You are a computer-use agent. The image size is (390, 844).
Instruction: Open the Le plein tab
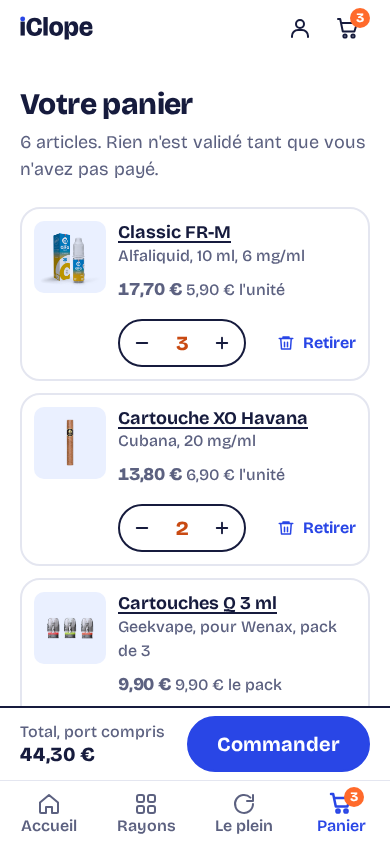tap(244, 813)
